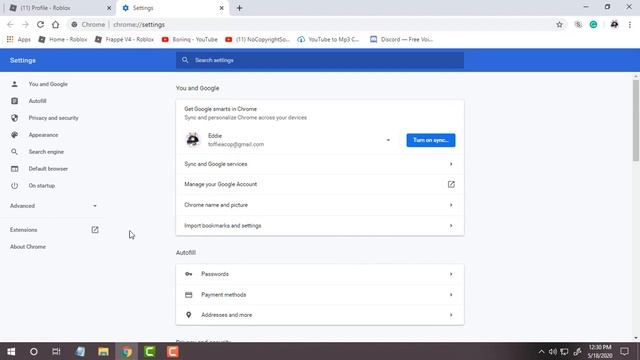
Task: Open Frappé V4 - Roblox bookmark
Action: (124, 40)
